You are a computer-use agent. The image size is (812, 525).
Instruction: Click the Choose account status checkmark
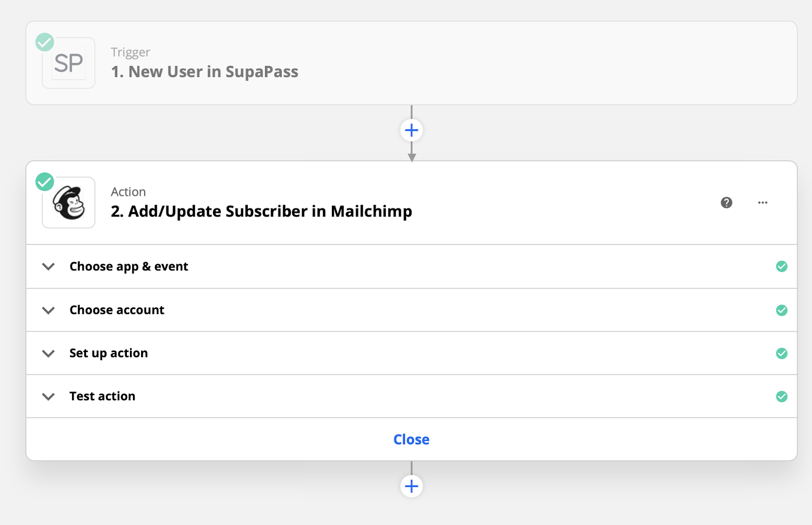(782, 310)
